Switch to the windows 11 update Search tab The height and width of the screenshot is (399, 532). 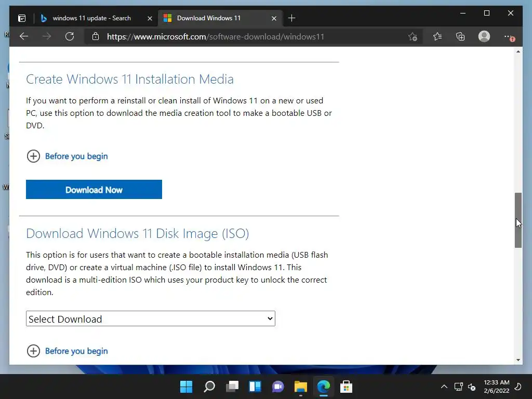coord(91,18)
